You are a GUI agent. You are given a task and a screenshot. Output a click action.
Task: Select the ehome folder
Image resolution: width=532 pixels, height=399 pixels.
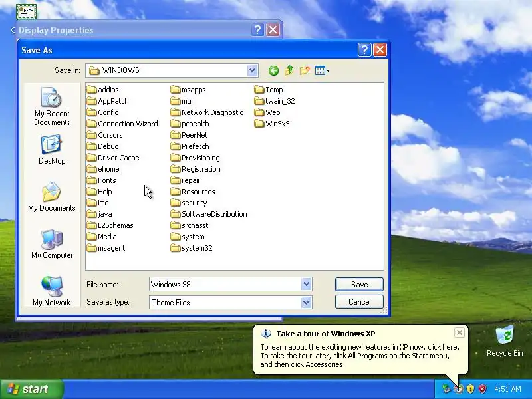point(103,169)
